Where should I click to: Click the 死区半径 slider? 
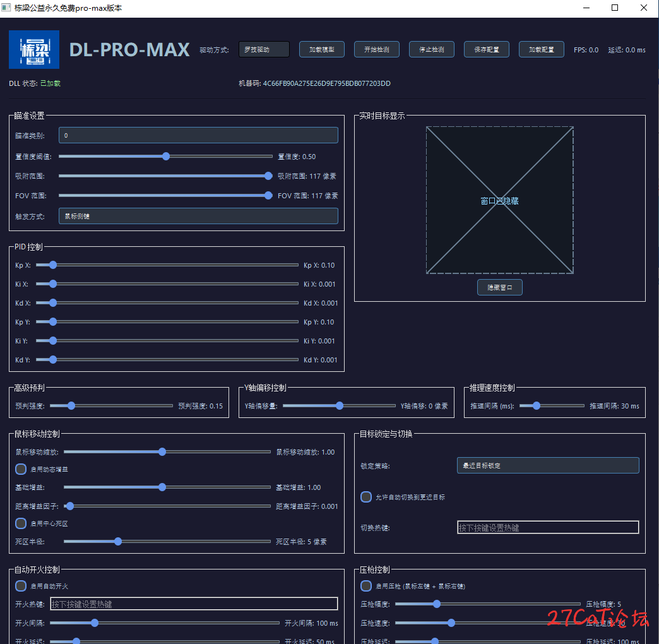pyautogui.click(x=167, y=542)
